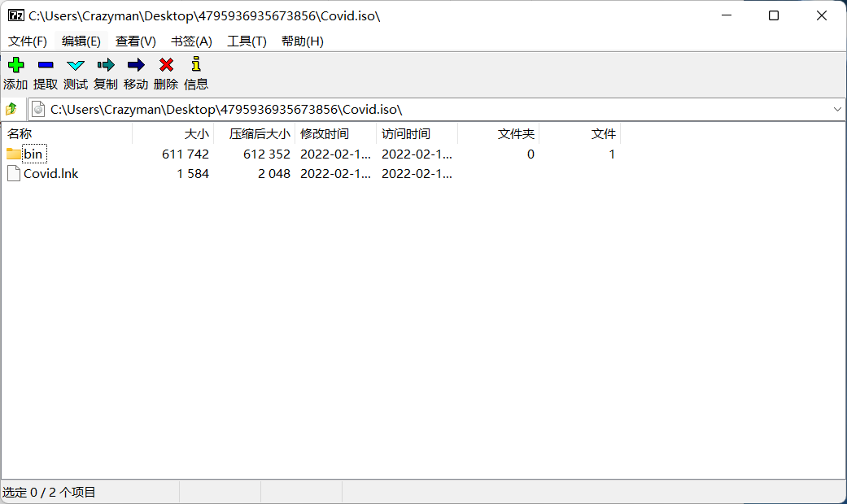Expand the address bar path dropdown
847x504 pixels.
pyautogui.click(x=837, y=110)
